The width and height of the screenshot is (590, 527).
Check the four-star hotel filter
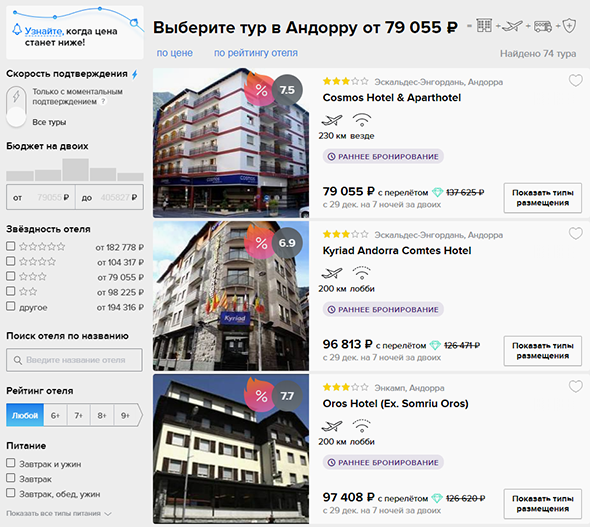tap(11, 261)
